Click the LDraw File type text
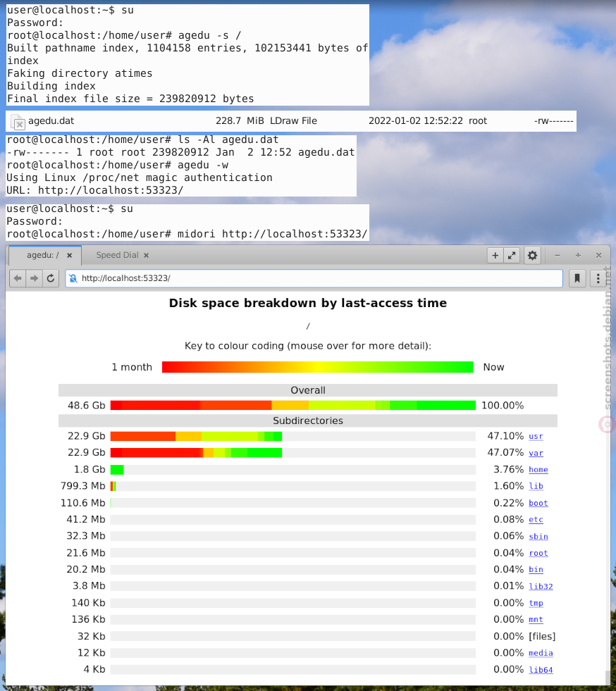Screen dimensions: 616x691 tap(293, 120)
